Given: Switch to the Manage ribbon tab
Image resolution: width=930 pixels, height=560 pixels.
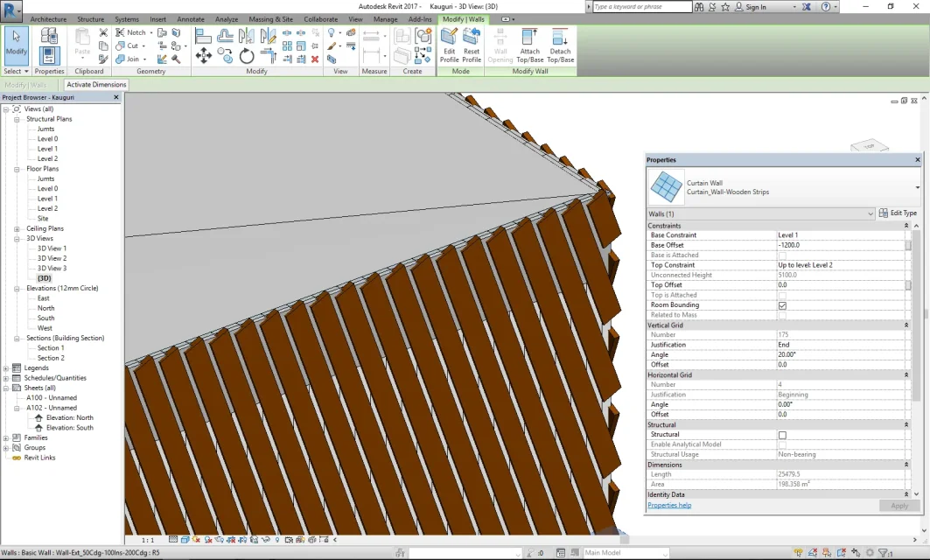Looking at the screenshot, I should tap(386, 19).
